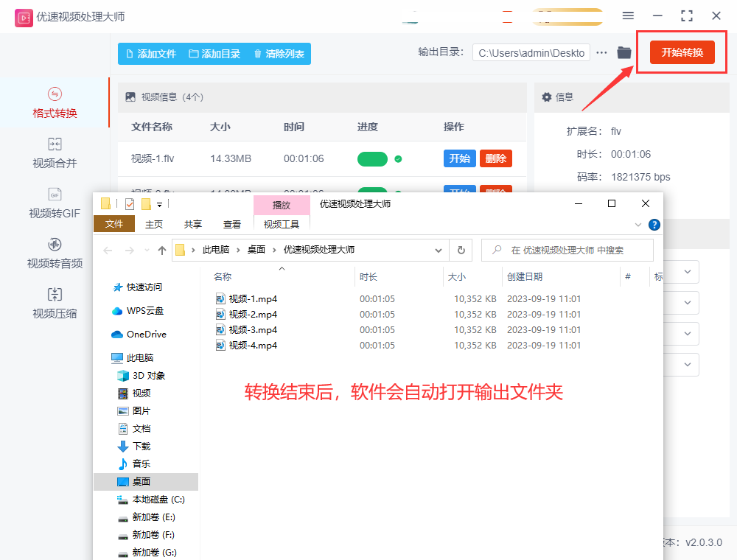
Task: Click the up-one-level arrow in Explorer
Action: pyautogui.click(x=161, y=251)
